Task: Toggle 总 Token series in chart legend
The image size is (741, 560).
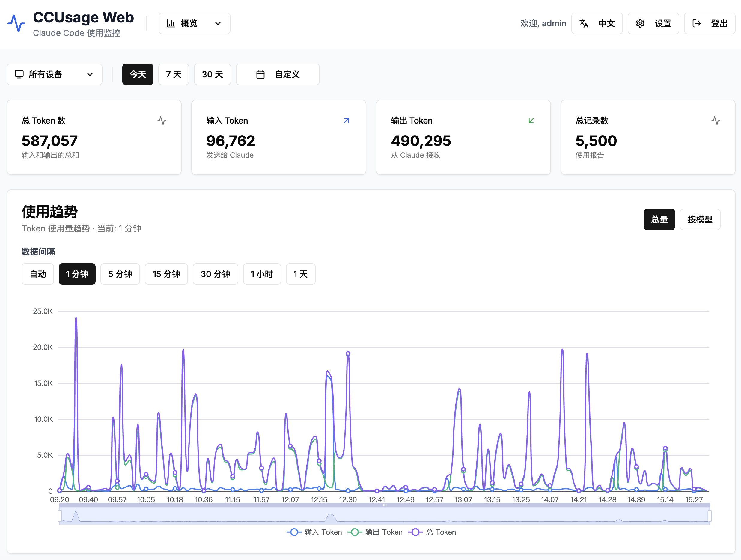Action: point(432,532)
